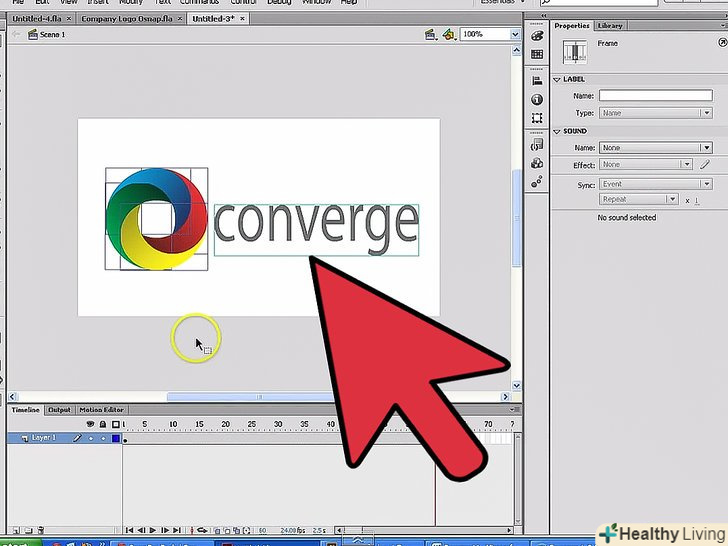Select the Untitled-3* document tab
728x546 pixels.
pos(213,19)
